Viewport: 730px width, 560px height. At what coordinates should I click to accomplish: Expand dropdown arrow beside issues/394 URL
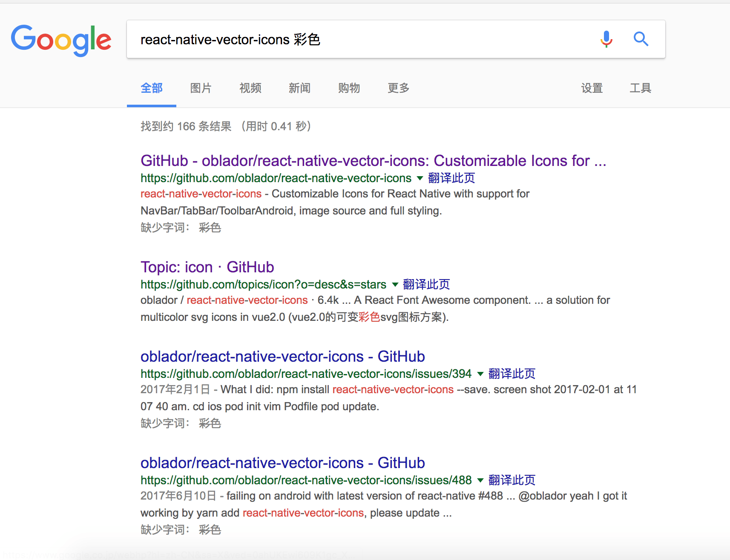[x=480, y=374]
